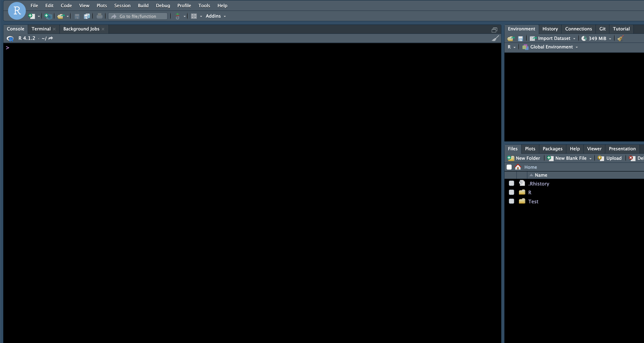
Task: Navigate home with the Home icon in Files pane
Action: (518, 167)
